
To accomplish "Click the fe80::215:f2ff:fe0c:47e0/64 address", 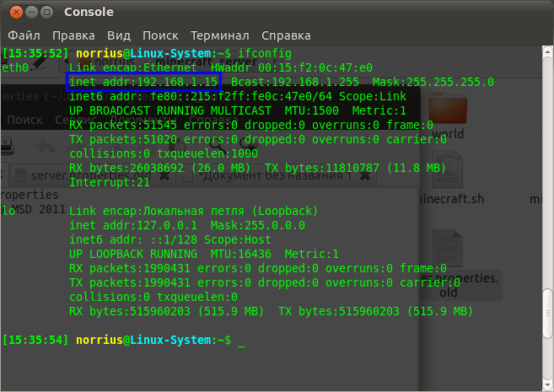I will [x=241, y=96].
